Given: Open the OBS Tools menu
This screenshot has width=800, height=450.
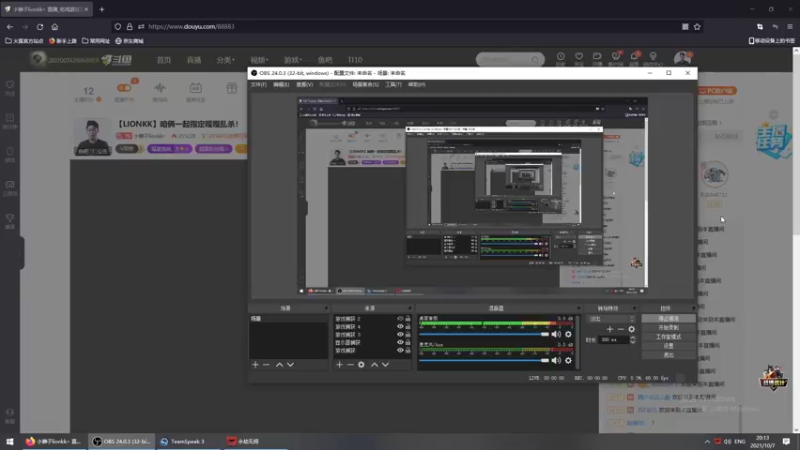Looking at the screenshot, I should point(393,85).
